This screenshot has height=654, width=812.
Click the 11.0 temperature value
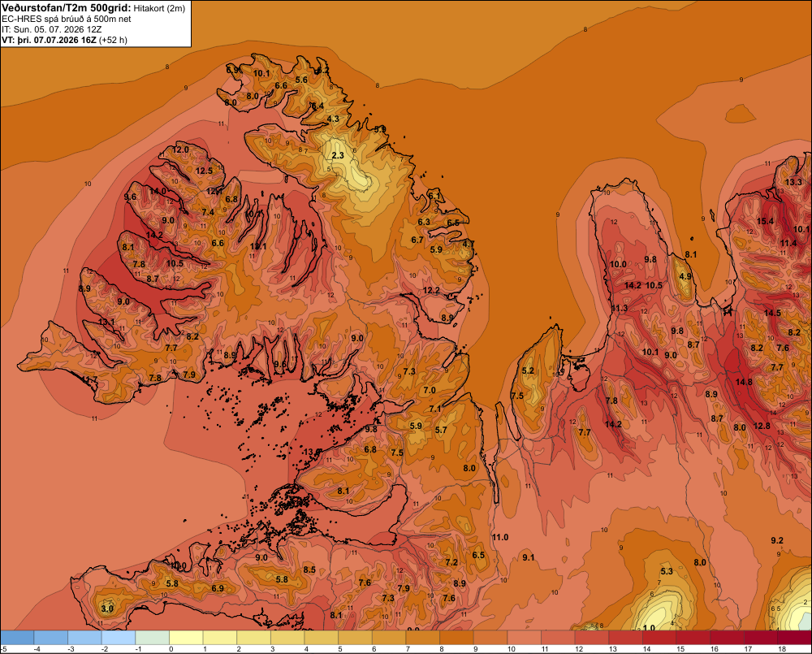[x=499, y=537]
